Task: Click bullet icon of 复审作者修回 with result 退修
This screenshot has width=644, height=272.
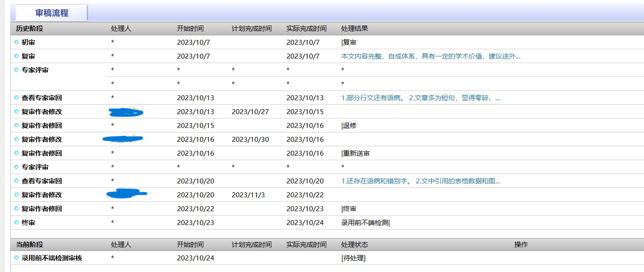Action: click(x=17, y=126)
